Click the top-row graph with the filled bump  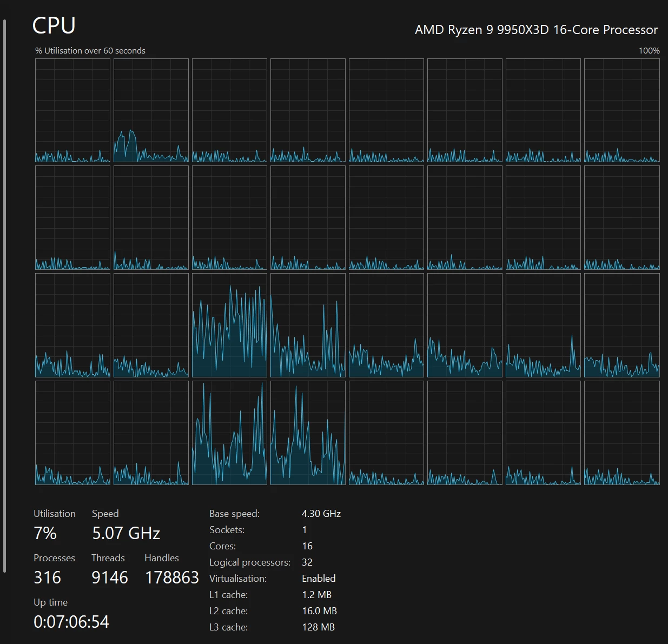[151, 110]
